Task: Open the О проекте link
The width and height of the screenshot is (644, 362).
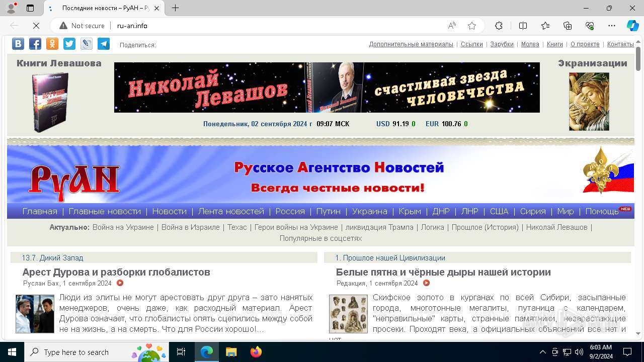Action: 585,44
